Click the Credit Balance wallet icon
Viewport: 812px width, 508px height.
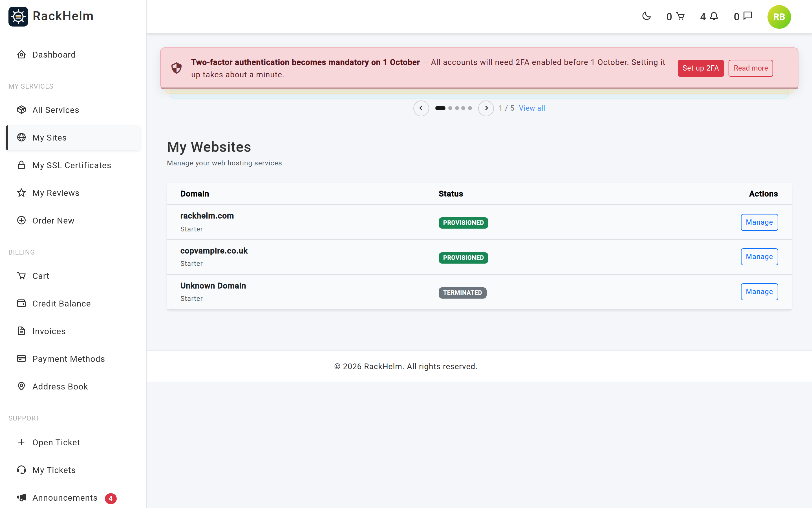click(x=21, y=303)
